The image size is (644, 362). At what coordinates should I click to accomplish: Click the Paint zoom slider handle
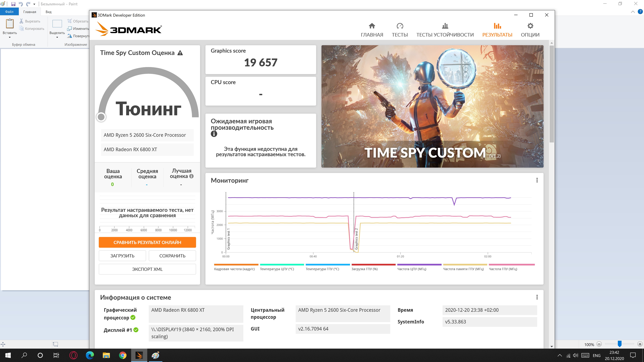pos(620,344)
